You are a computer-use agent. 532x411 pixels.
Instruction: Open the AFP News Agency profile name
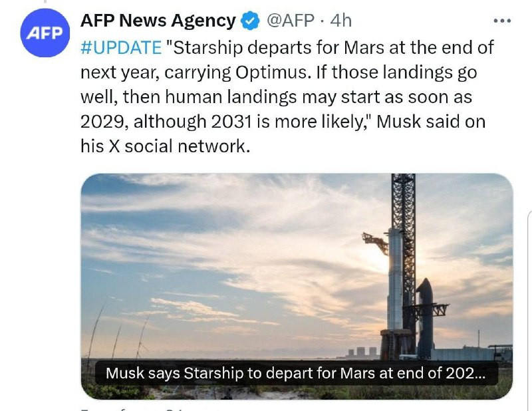coord(158,21)
